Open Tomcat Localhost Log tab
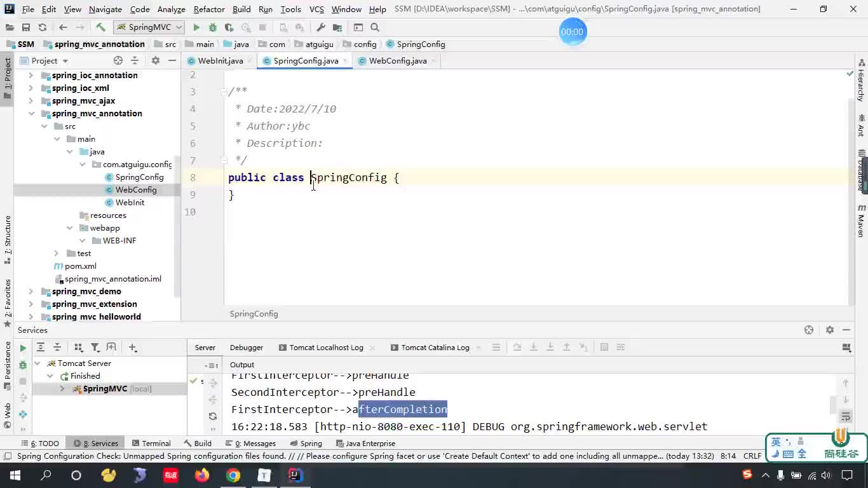 click(x=326, y=348)
